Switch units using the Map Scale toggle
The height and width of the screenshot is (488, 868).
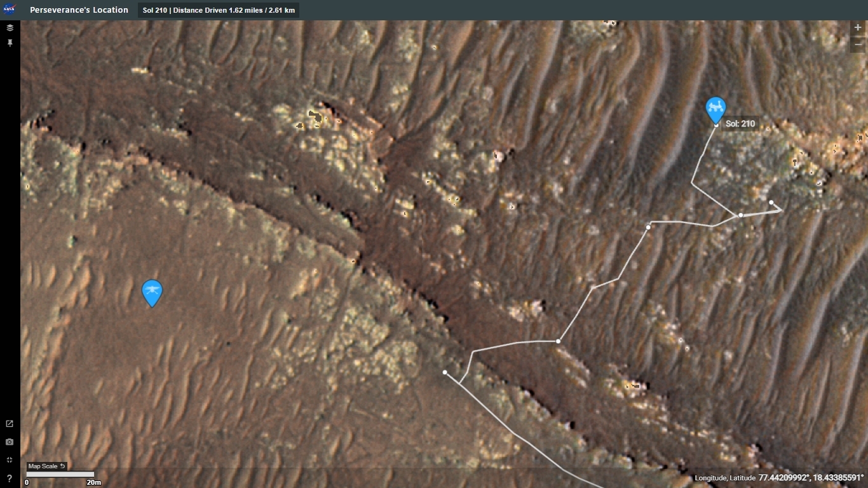tap(46, 466)
